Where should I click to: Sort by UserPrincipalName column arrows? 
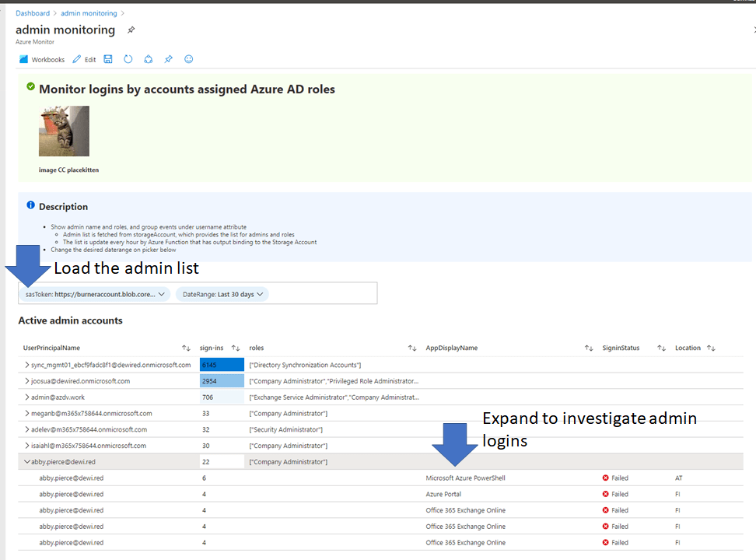(186, 348)
